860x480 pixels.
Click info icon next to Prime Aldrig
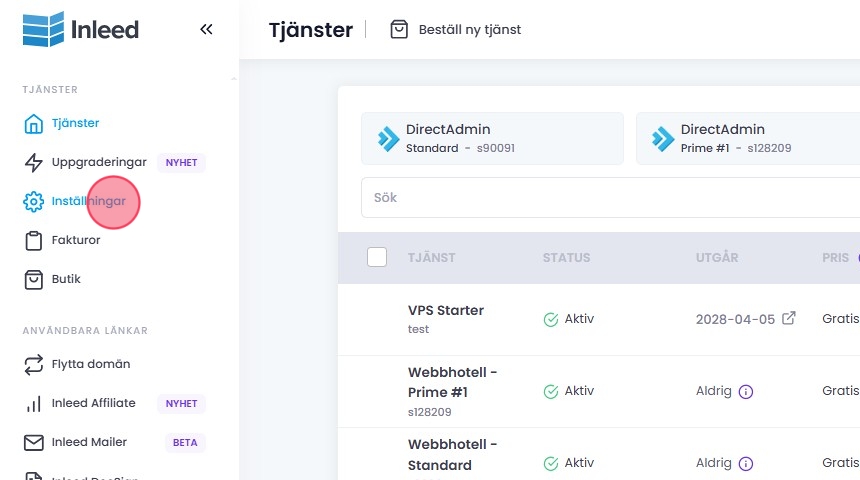pos(746,392)
